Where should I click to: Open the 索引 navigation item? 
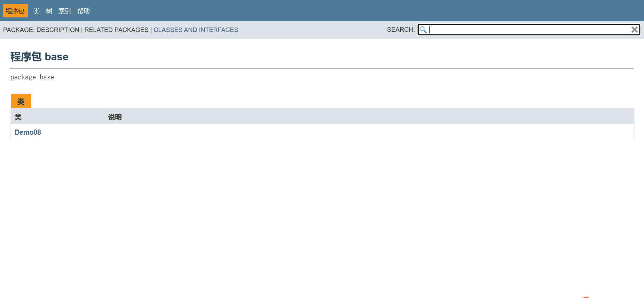65,11
